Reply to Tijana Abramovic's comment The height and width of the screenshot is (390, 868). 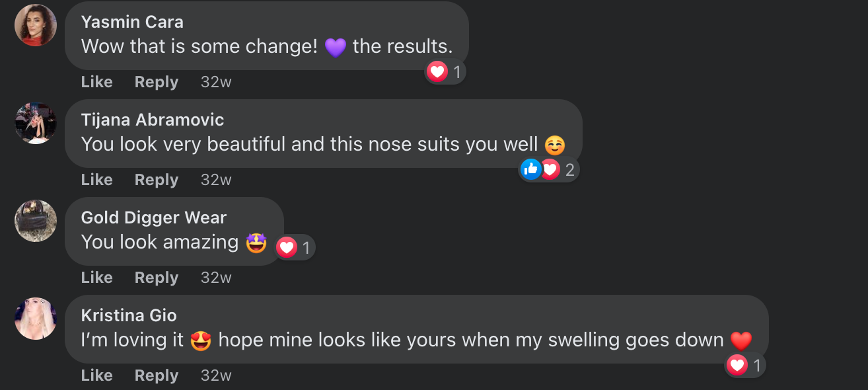pyautogui.click(x=157, y=180)
